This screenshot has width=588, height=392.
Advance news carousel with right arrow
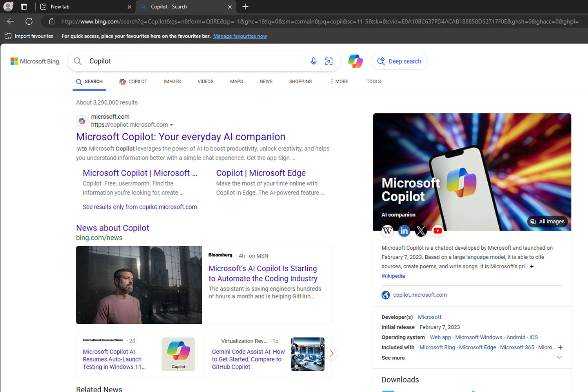[331, 354]
